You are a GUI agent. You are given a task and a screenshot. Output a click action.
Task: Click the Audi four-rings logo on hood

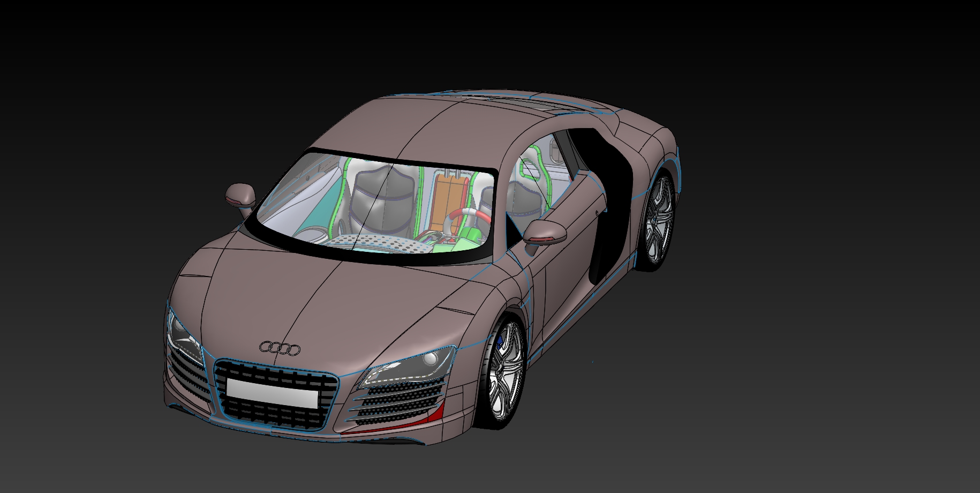(280, 348)
